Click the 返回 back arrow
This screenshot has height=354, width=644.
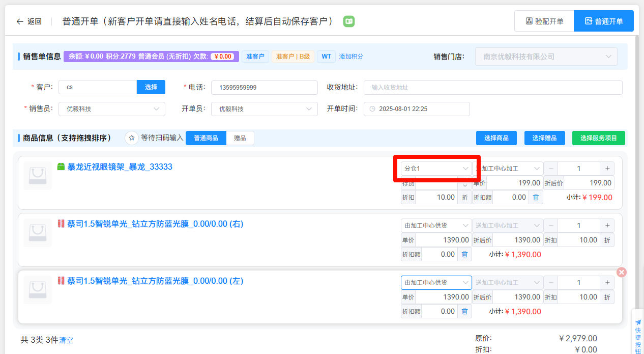click(x=20, y=21)
